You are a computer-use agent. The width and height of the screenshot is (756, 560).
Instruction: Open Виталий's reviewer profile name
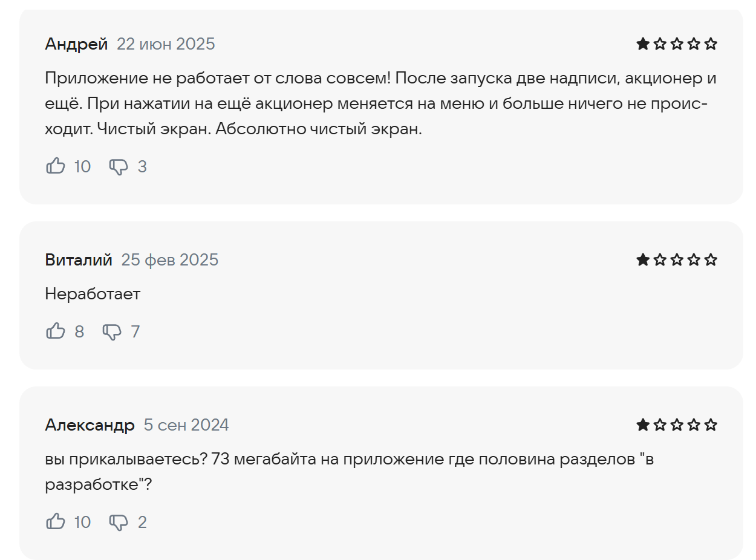coord(78,259)
